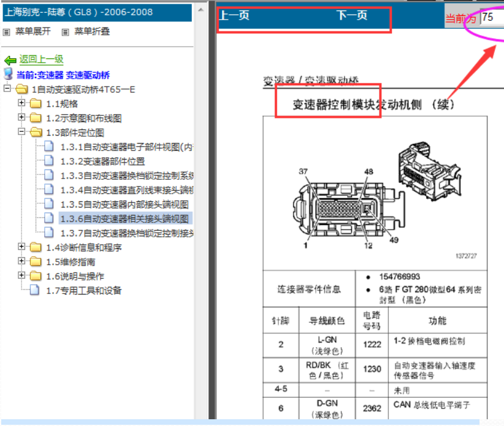504x426 pixels.
Task: Click circuit number 2362 cell
Action: click(x=372, y=408)
